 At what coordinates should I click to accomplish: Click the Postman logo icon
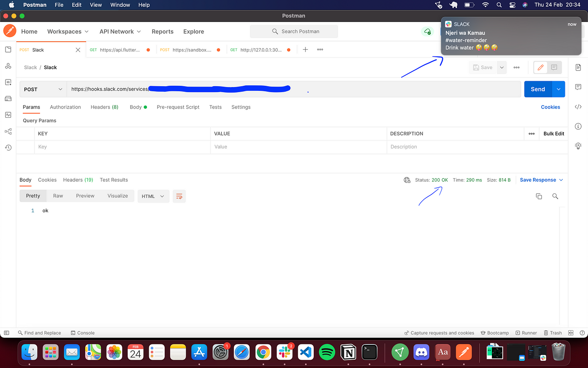(10, 31)
